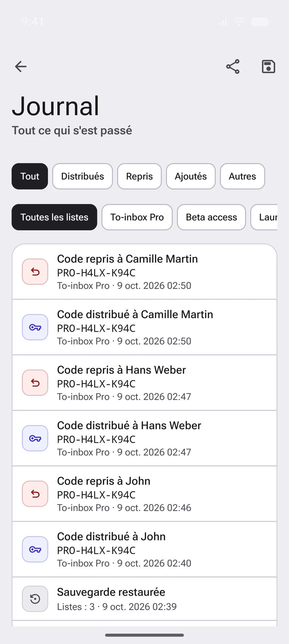Tap the undo icon for Code repris à John
The width and height of the screenshot is (289, 644).
click(x=35, y=494)
